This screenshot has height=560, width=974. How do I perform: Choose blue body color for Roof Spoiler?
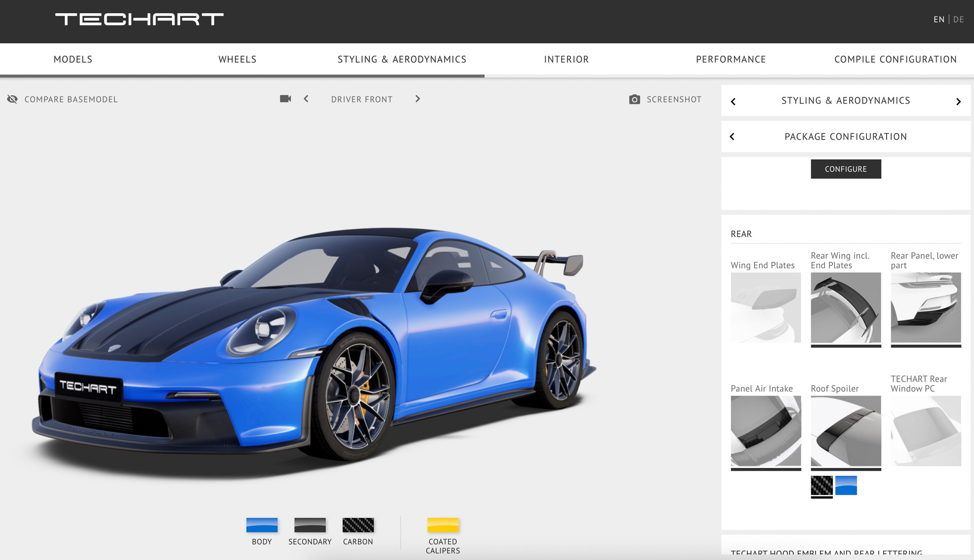coord(846,485)
